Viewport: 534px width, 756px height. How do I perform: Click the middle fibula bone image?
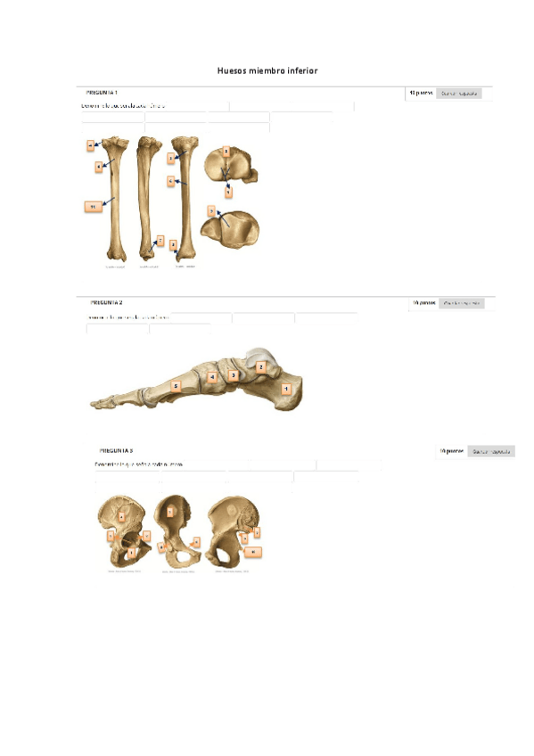[x=149, y=198]
